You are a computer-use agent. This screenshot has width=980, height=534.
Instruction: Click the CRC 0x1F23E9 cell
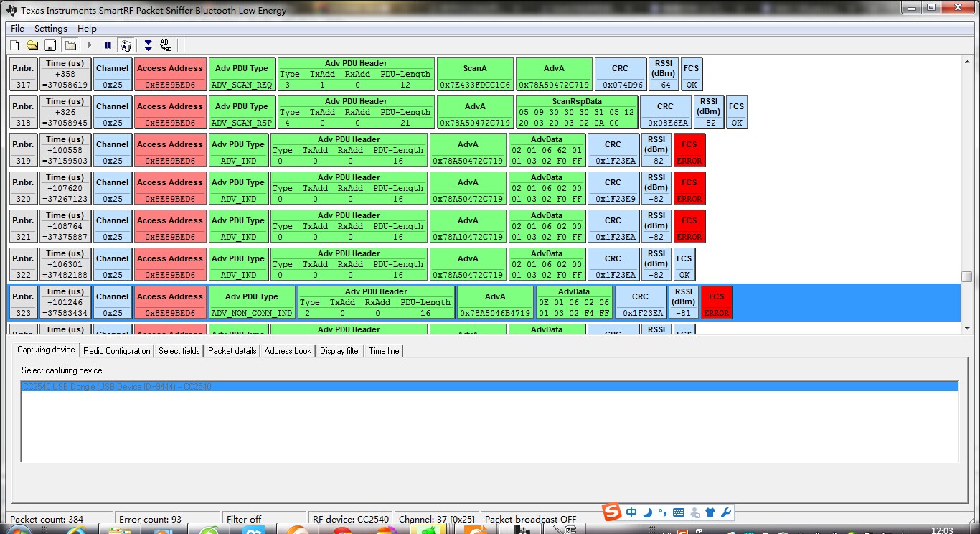613,188
